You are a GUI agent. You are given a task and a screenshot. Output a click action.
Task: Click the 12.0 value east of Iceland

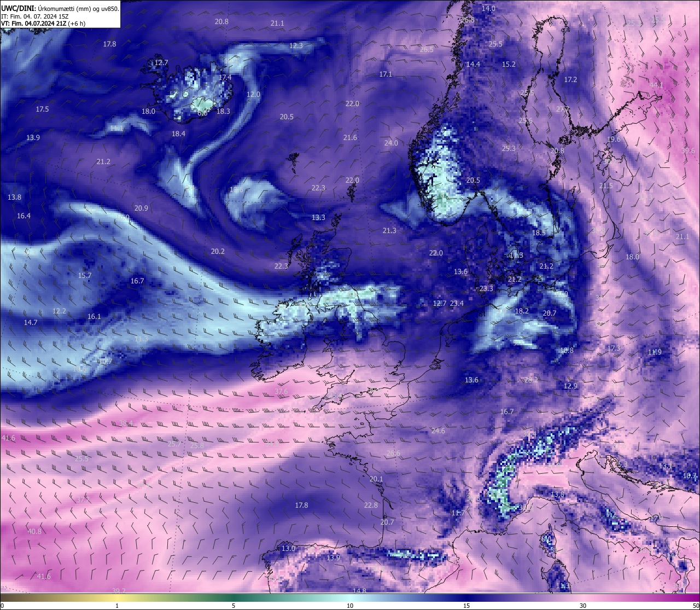click(253, 95)
